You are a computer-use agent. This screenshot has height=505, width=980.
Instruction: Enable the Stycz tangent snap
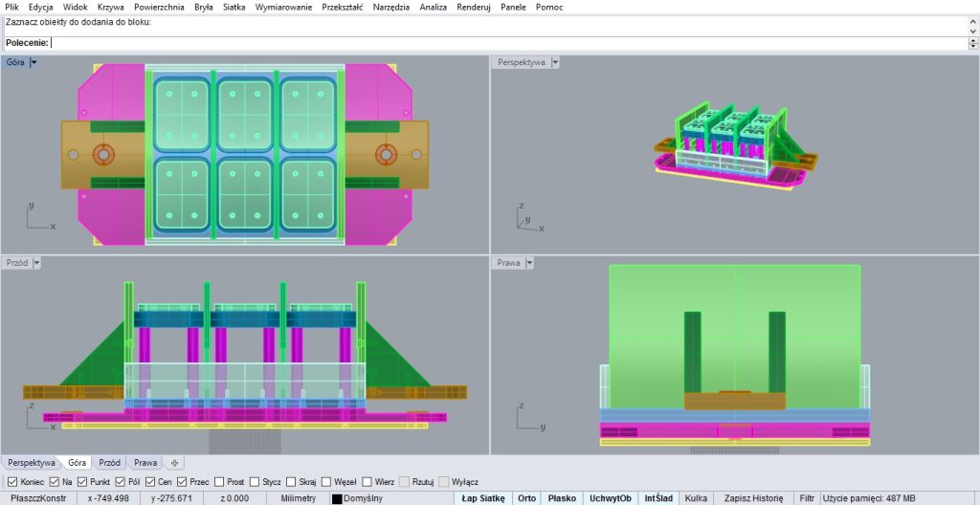(x=255, y=482)
